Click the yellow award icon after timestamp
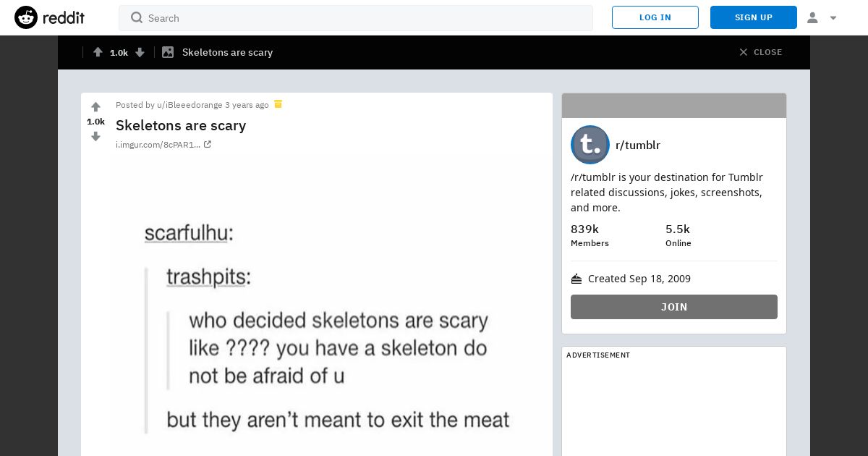The height and width of the screenshot is (456, 868). coord(278,104)
